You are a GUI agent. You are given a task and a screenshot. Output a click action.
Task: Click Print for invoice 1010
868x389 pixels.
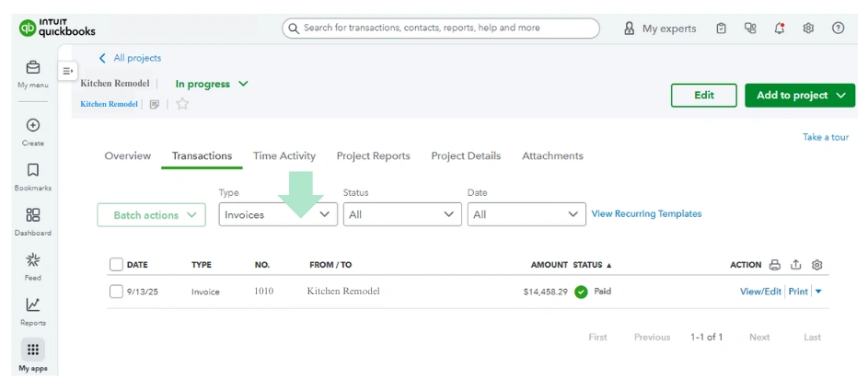pyautogui.click(x=798, y=292)
